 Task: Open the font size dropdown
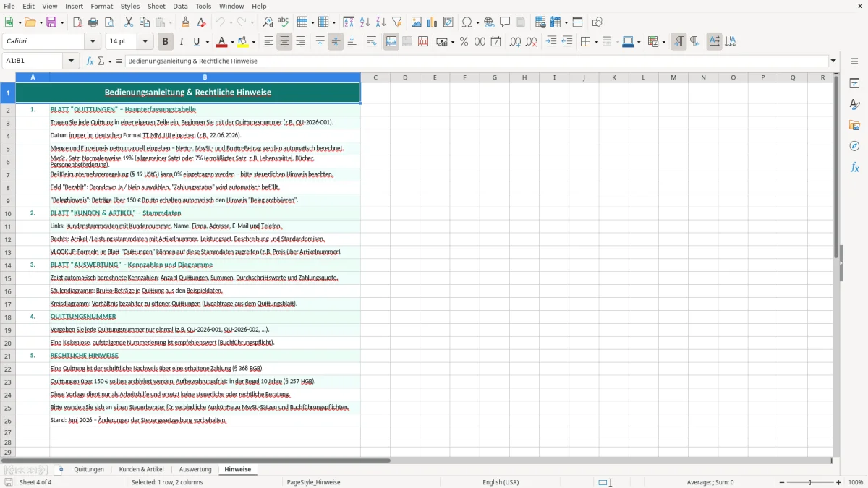[x=145, y=42]
